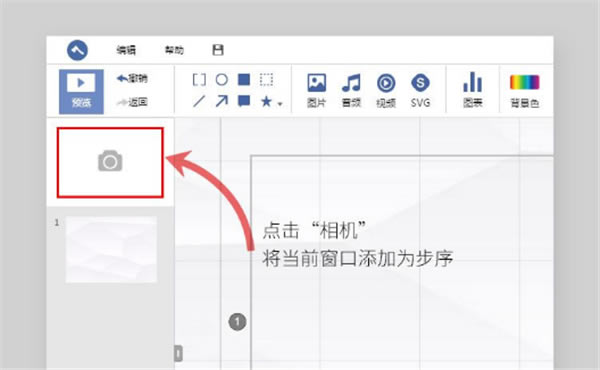Select the speech bubble shape
This screenshot has width=600, height=370.
click(x=244, y=101)
